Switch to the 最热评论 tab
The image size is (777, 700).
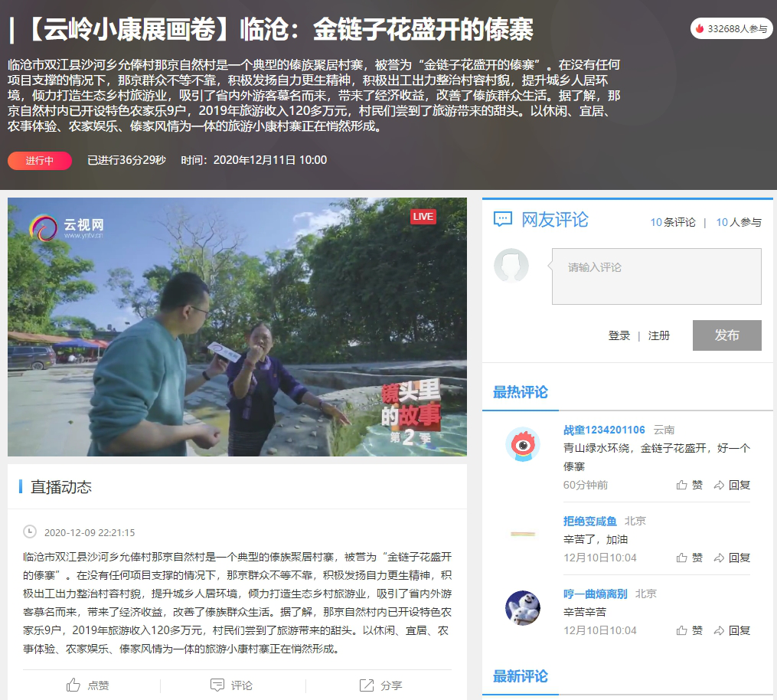click(521, 392)
